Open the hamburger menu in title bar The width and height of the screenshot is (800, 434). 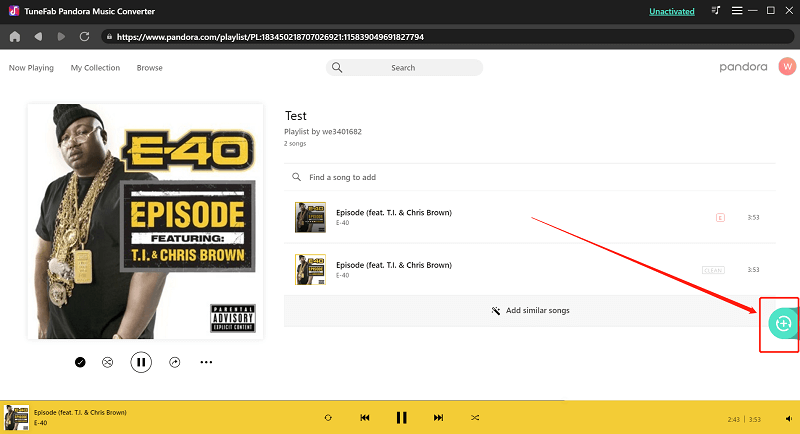tap(737, 10)
